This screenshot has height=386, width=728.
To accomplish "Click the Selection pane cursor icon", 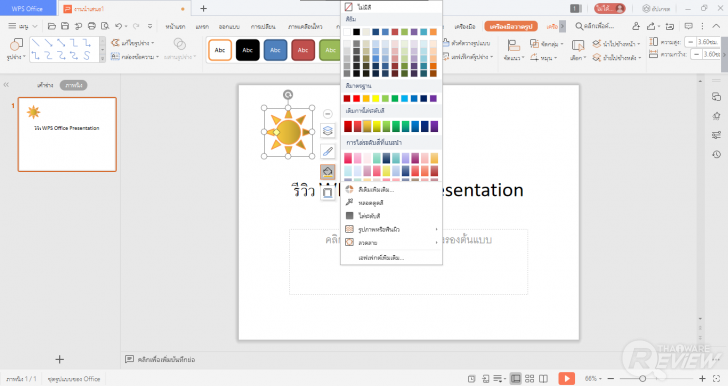I will (x=578, y=46).
